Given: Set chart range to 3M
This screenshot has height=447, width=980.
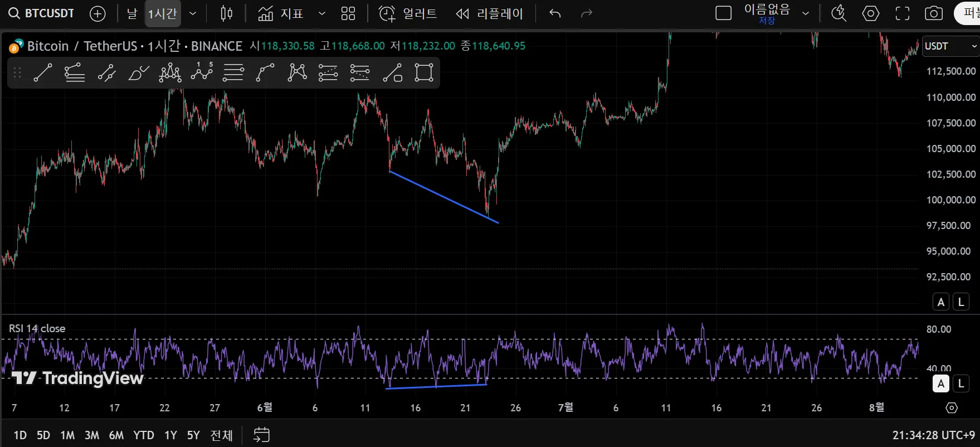Looking at the screenshot, I should 92,435.
